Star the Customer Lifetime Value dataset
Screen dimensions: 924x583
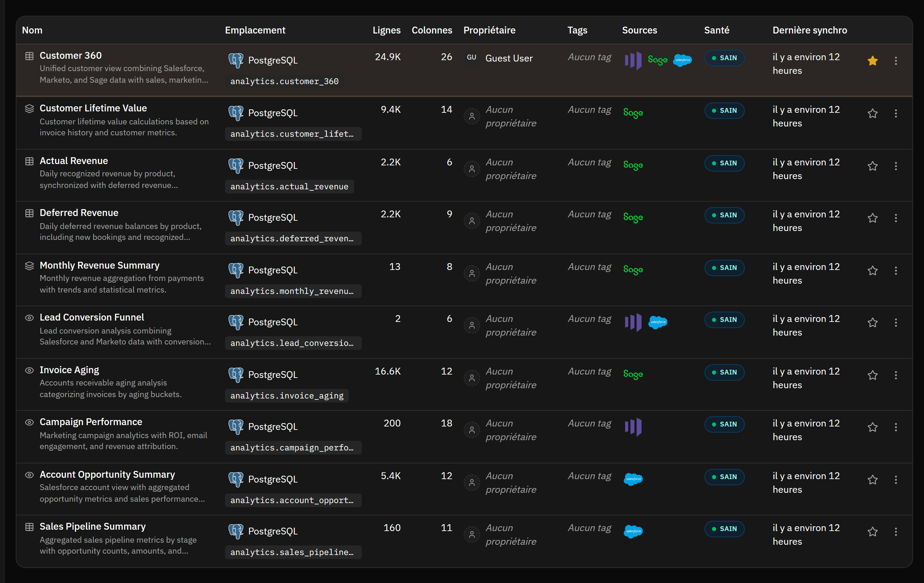[x=873, y=113]
